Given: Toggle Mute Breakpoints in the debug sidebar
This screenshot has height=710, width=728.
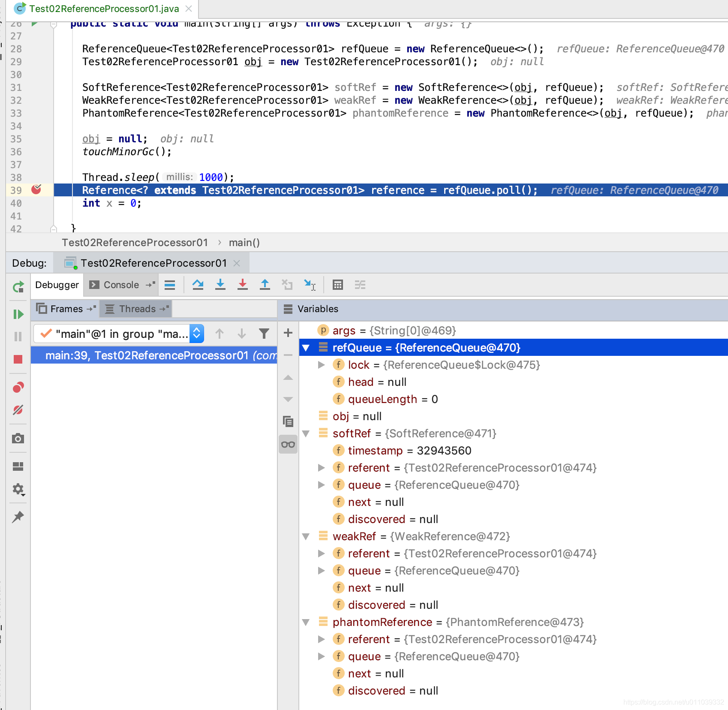Looking at the screenshot, I should (18, 409).
